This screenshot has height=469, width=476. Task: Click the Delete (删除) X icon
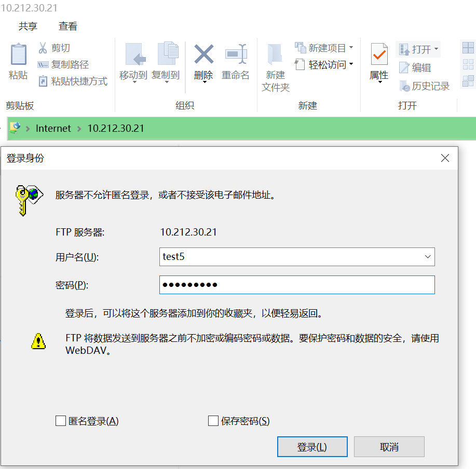(x=203, y=54)
